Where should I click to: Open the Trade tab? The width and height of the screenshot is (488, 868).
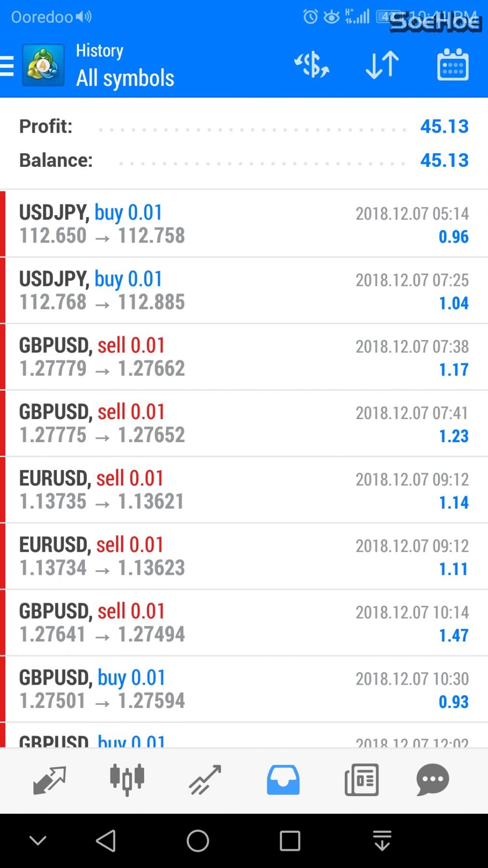(205, 780)
